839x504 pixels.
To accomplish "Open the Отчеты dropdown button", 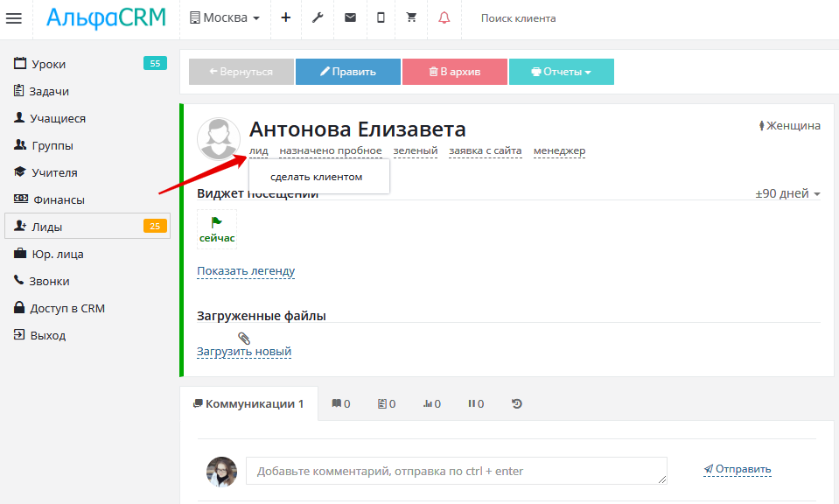I will tap(561, 72).
